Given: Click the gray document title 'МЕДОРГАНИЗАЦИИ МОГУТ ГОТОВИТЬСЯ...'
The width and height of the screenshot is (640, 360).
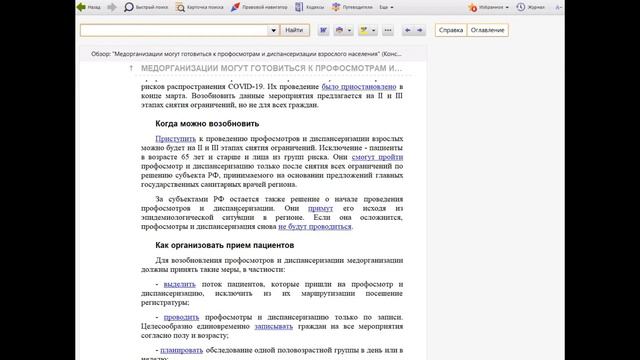Looking at the screenshot, I should pyautogui.click(x=271, y=68).
